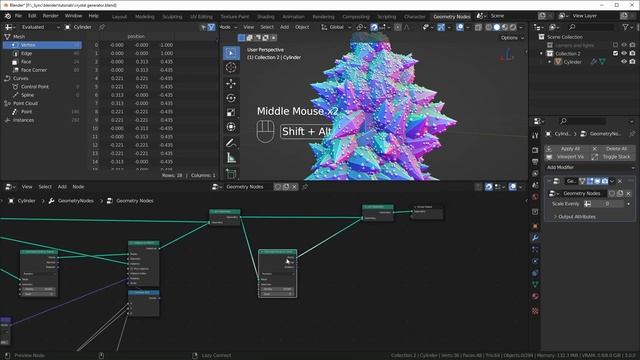Click the Delete All button
Image resolution: width=640 pixels, height=360 pixels.
click(613, 149)
